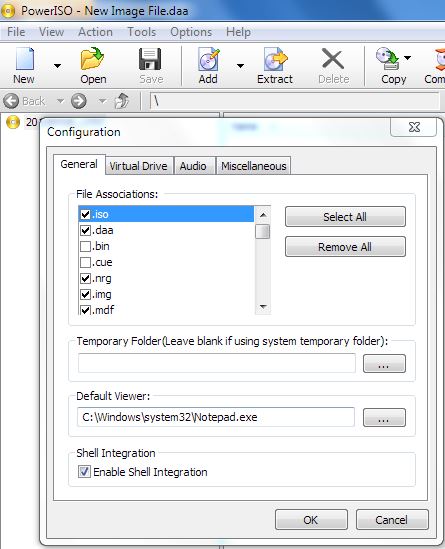Image resolution: width=445 pixels, height=549 pixels.
Task: Cancel the Configuration dialog
Action: pyautogui.click(x=392, y=520)
